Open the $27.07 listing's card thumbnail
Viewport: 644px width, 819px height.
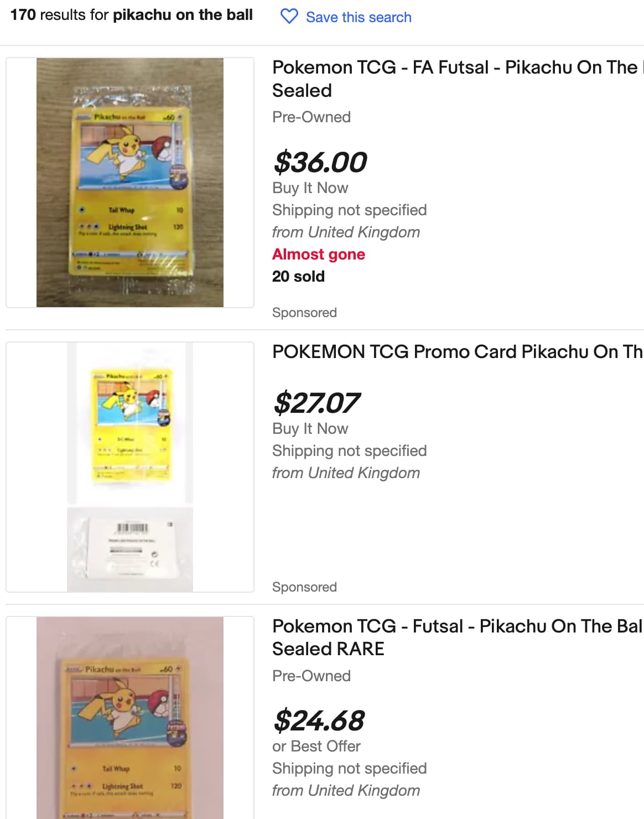pos(130,466)
